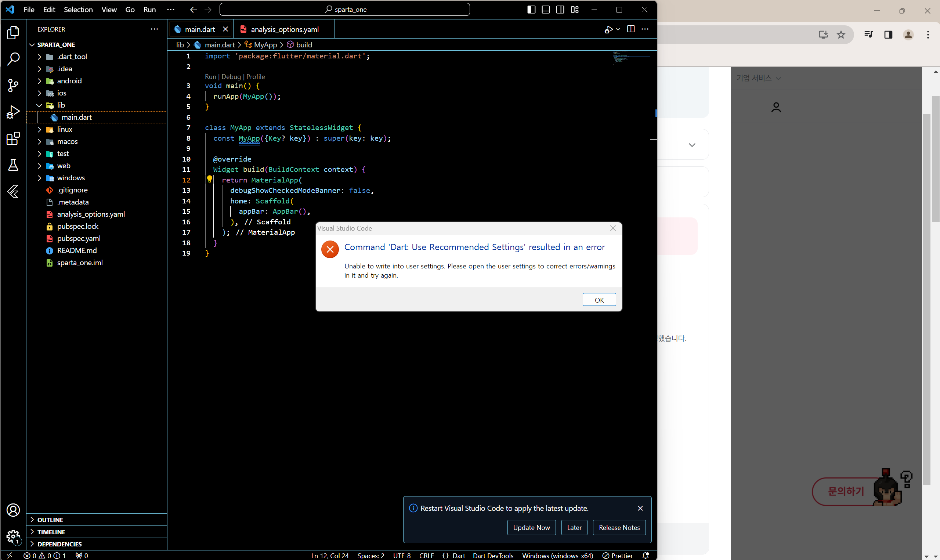This screenshot has height=560, width=940.
Task: Open the Selection menu
Action: click(78, 10)
